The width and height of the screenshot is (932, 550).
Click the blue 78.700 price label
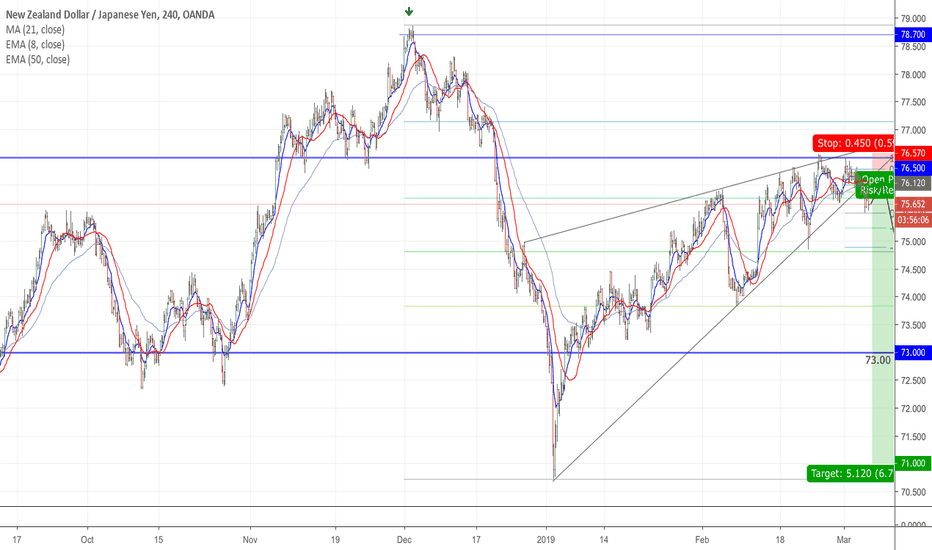913,35
